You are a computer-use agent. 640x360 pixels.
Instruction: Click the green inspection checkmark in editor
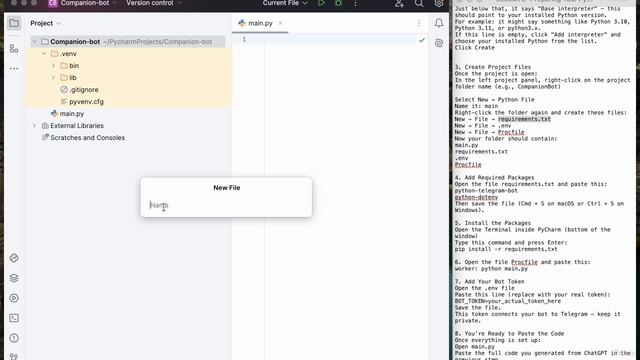click(x=422, y=40)
